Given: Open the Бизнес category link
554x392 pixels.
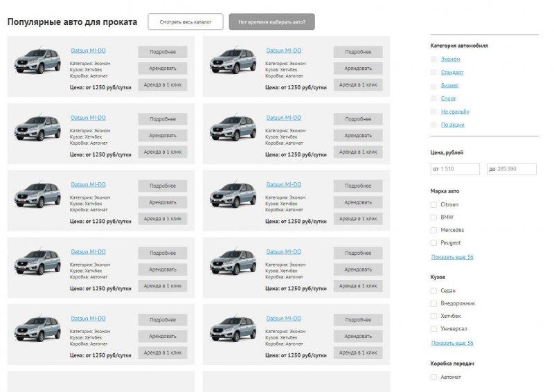Looking at the screenshot, I should pyautogui.click(x=449, y=85).
